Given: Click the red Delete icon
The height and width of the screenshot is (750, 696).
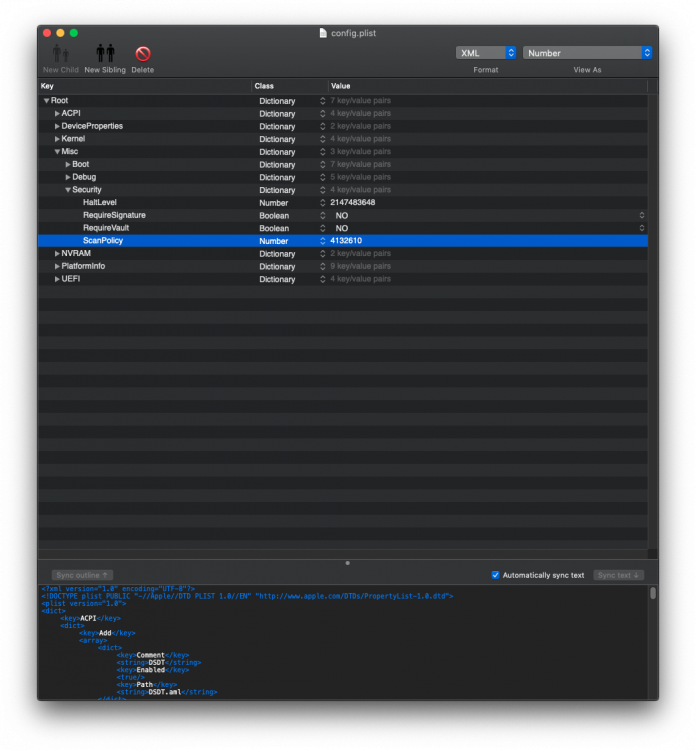Looking at the screenshot, I should tap(143, 54).
